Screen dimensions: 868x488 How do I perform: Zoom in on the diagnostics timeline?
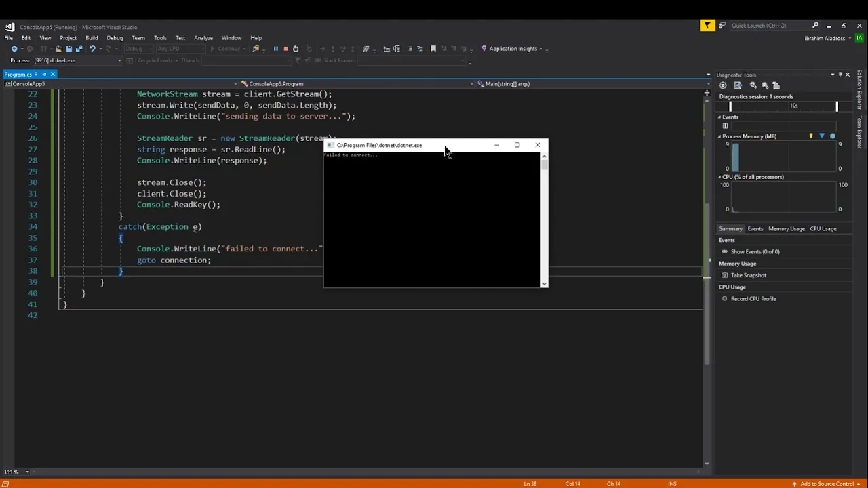(x=753, y=85)
